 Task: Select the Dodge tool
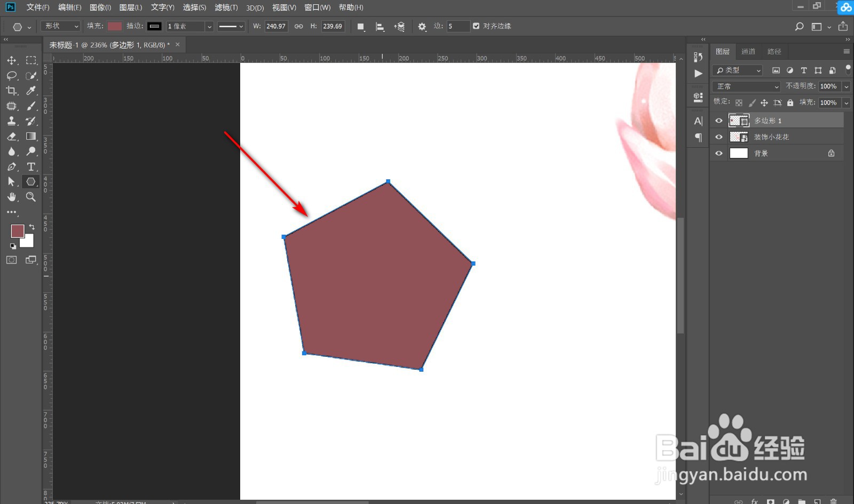tap(31, 151)
